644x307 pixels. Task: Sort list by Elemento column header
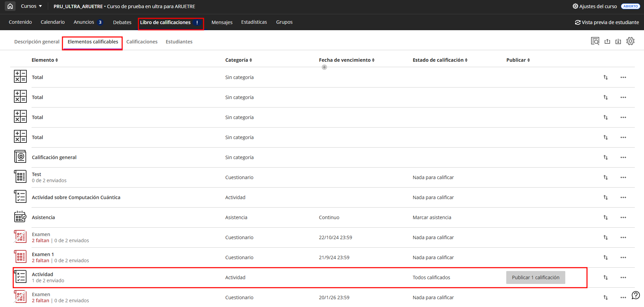(x=45, y=60)
